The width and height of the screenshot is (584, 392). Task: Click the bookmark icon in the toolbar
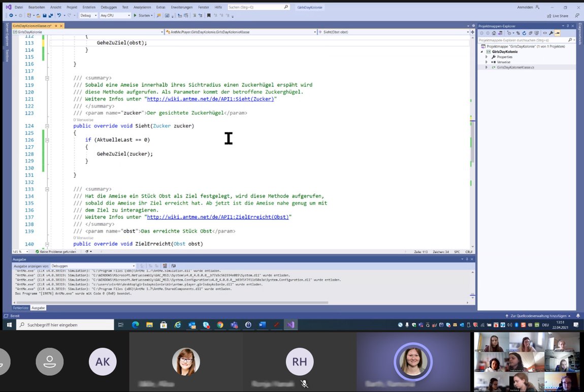(209, 16)
